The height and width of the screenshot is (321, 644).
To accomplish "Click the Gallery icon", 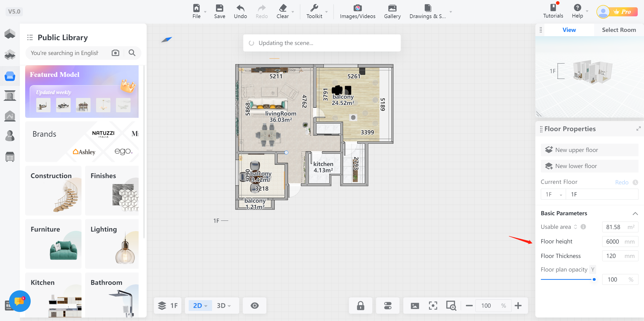I will (x=392, y=8).
